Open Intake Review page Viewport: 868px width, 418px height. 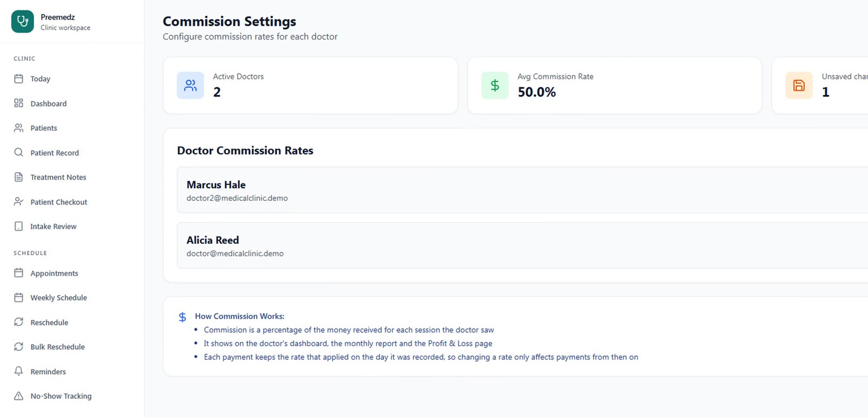tap(72, 226)
